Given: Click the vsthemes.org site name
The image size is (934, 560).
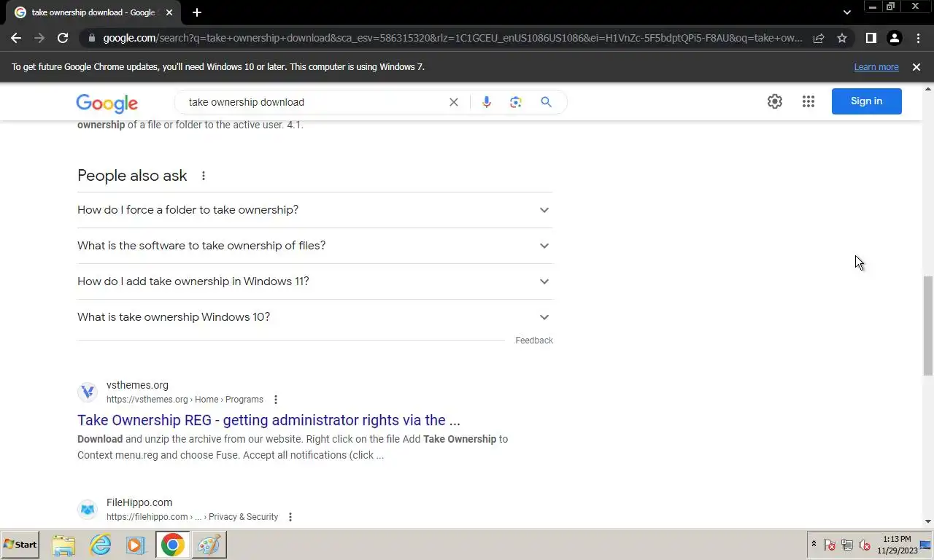Looking at the screenshot, I should click(x=137, y=385).
